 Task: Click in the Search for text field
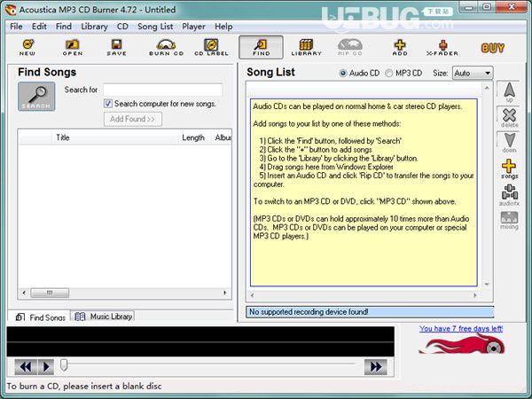pos(163,90)
